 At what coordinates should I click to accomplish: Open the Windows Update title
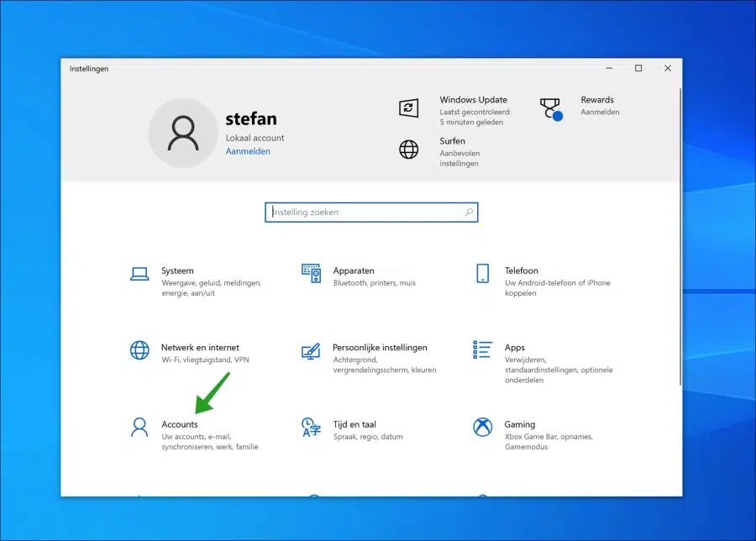tap(473, 100)
